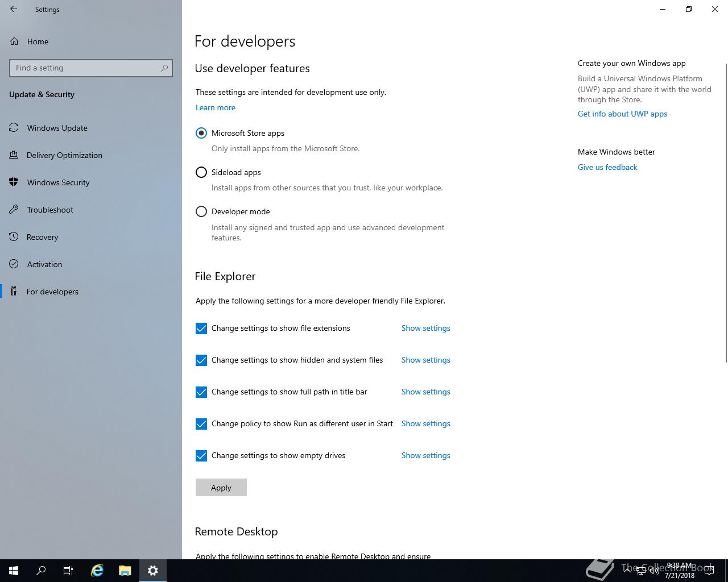Open Show settings for empty drives

426,455
